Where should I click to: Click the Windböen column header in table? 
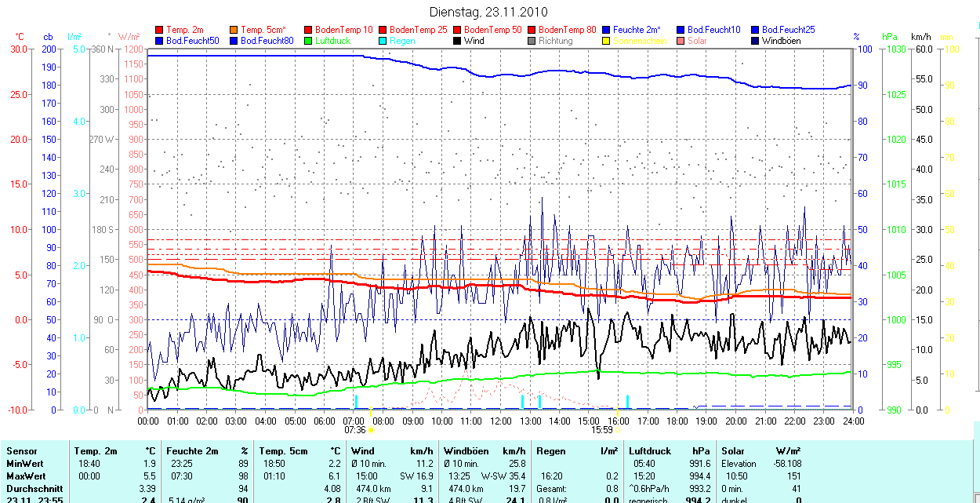pyautogui.click(x=466, y=451)
